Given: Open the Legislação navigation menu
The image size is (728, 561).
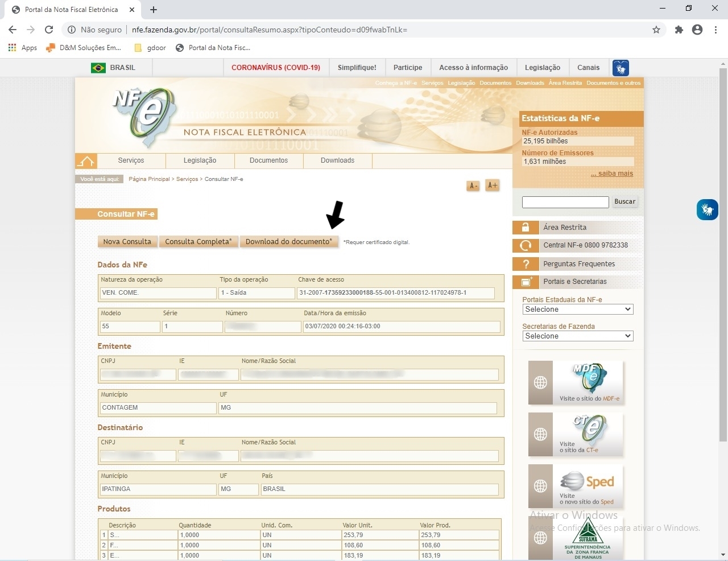Looking at the screenshot, I should tap(200, 160).
